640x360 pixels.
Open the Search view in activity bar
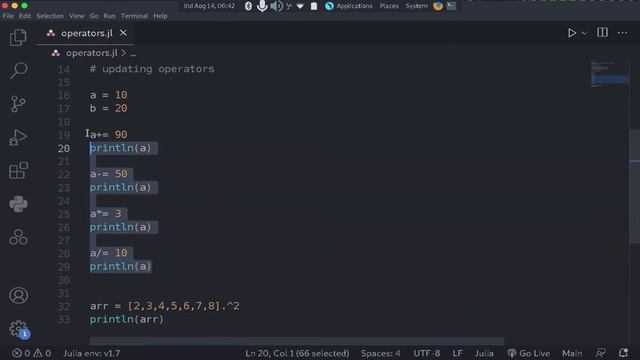tap(18, 71)
